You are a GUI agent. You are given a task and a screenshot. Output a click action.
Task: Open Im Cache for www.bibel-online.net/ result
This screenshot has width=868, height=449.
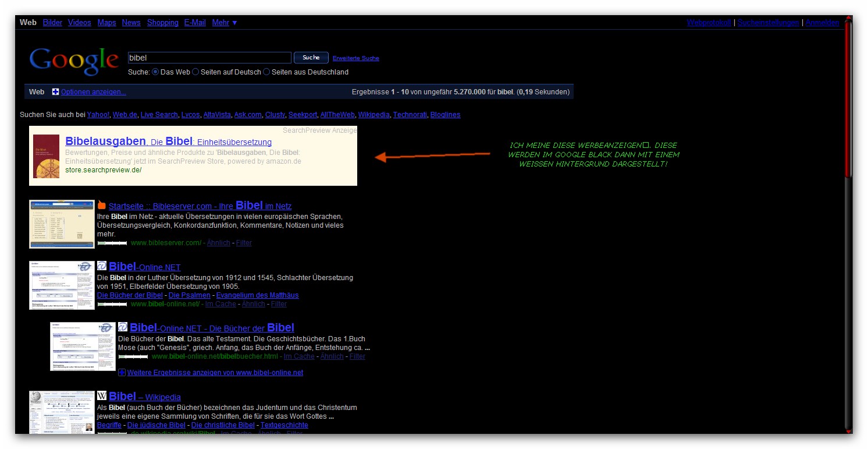point(220,304)
